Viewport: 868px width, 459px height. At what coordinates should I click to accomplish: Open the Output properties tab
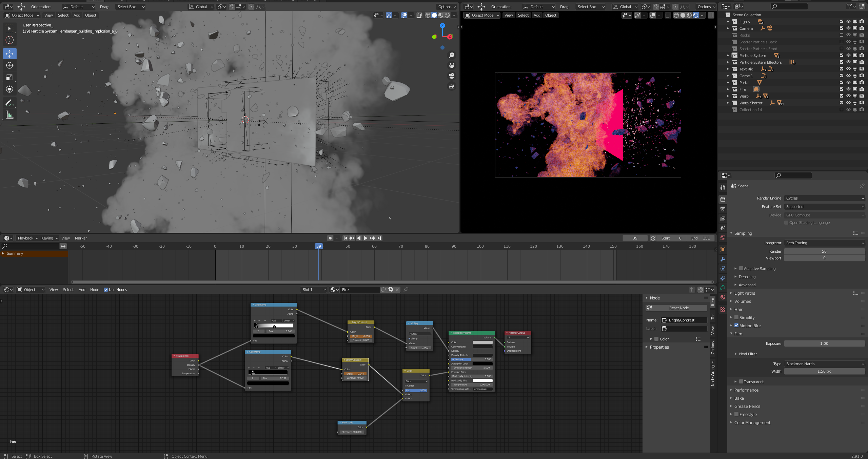pyautogui.click(x=723, y=209)
